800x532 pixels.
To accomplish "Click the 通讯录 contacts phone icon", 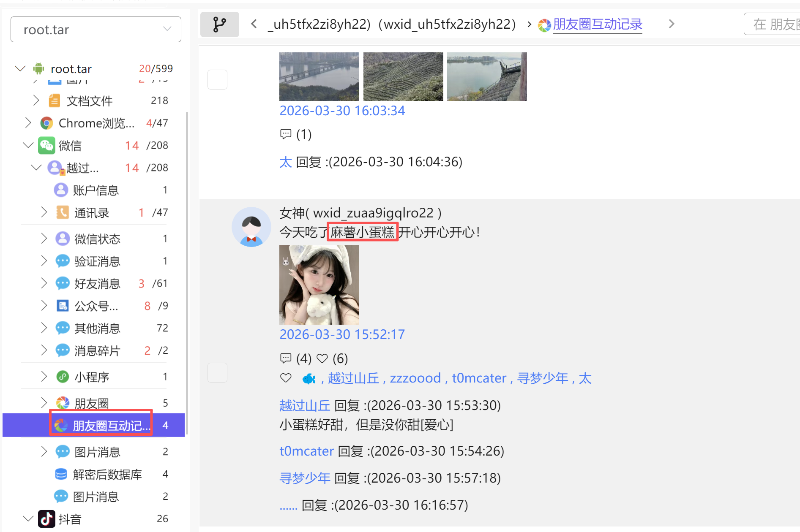I will click(63, 212).
